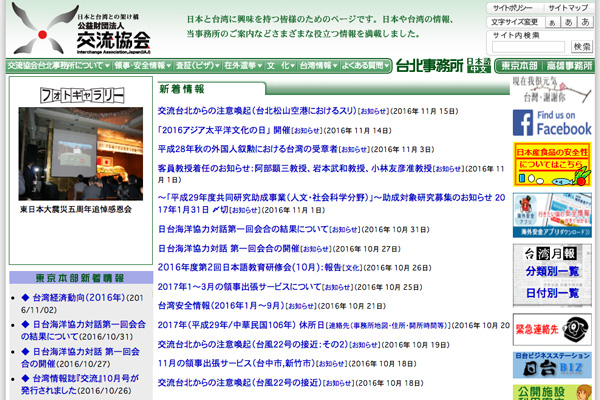Viewport: 600px width, 400px height.
Task: Expand the 査証(ビザ) menu
Action: coord(197,66)
